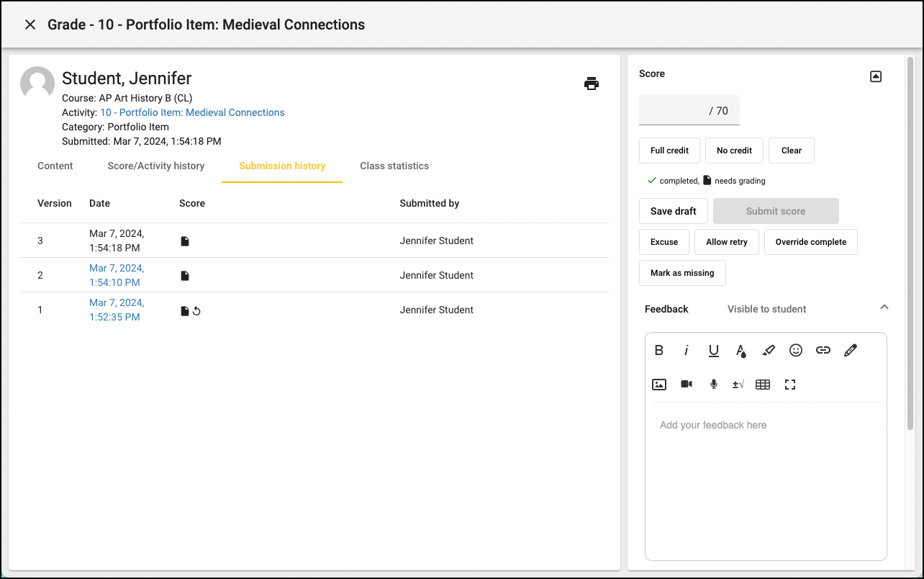Insert a table into the feedback
Viewport: 924px width, 579px height.
point(762,384)
